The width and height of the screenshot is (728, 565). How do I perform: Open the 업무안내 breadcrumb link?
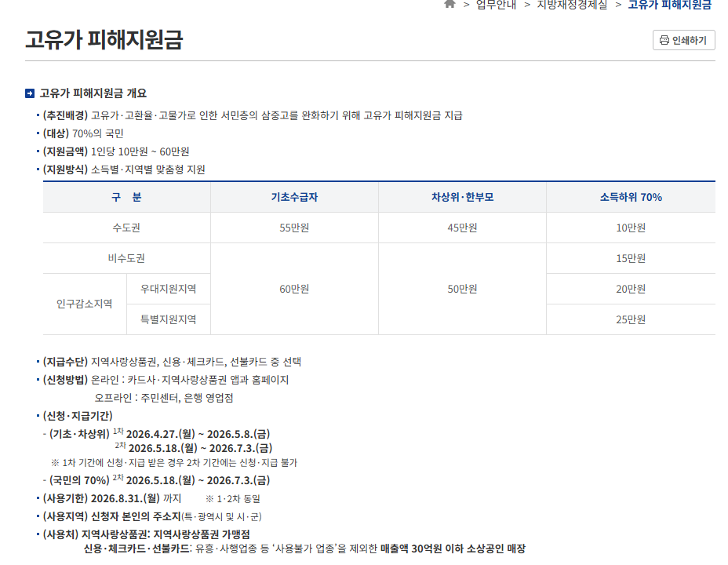496,5
